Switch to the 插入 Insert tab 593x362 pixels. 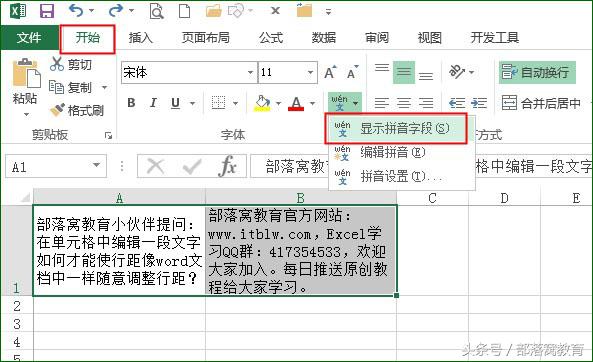140,37
